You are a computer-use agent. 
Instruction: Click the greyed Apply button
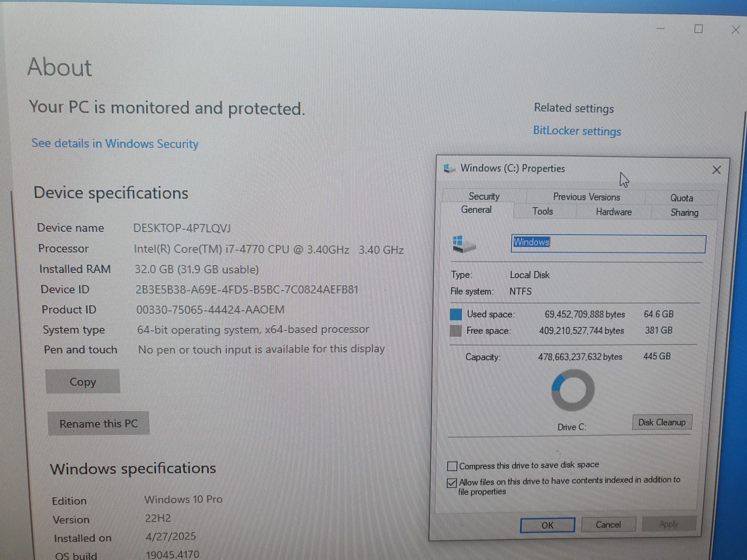[x=669, y=524]
